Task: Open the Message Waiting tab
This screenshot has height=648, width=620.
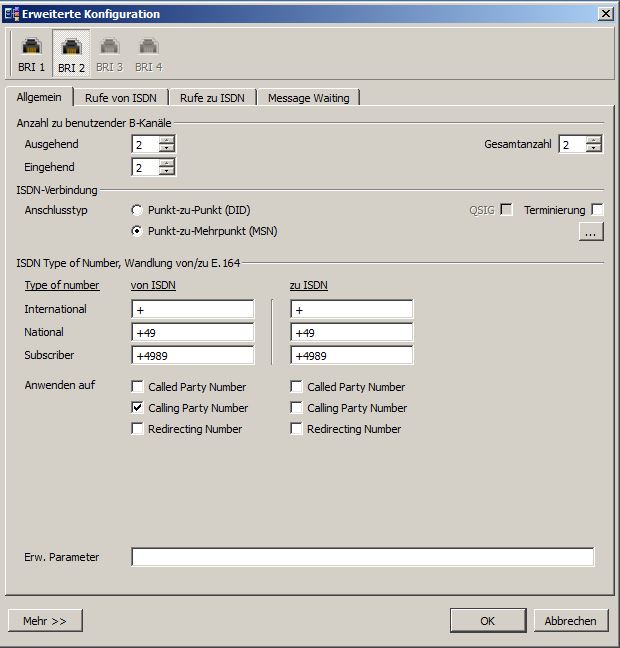Action: coord(308,98)
